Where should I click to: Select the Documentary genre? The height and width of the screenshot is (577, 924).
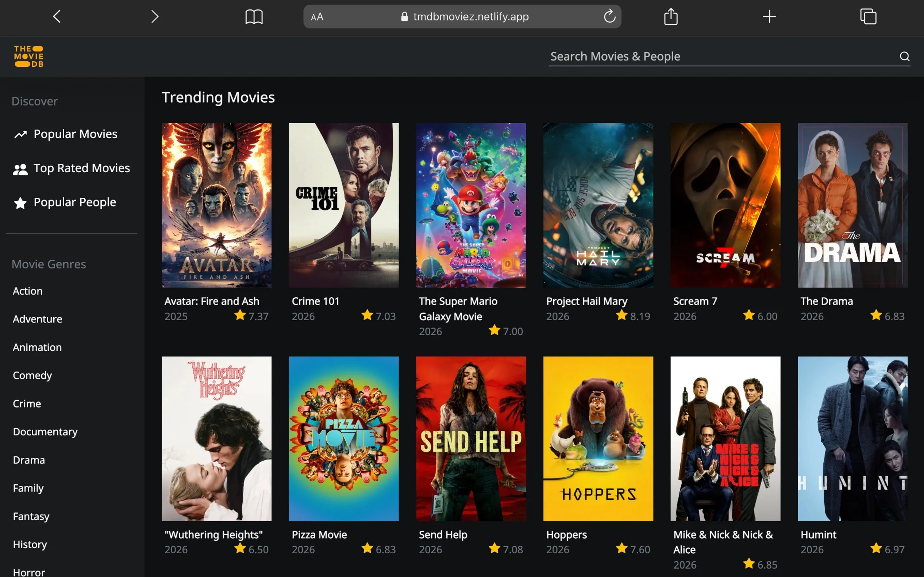(x=45, y=431)
